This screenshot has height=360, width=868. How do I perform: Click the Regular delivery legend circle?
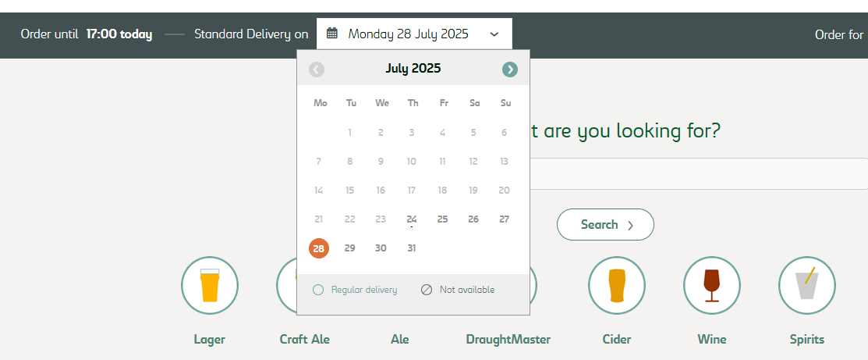pos(318,290)
